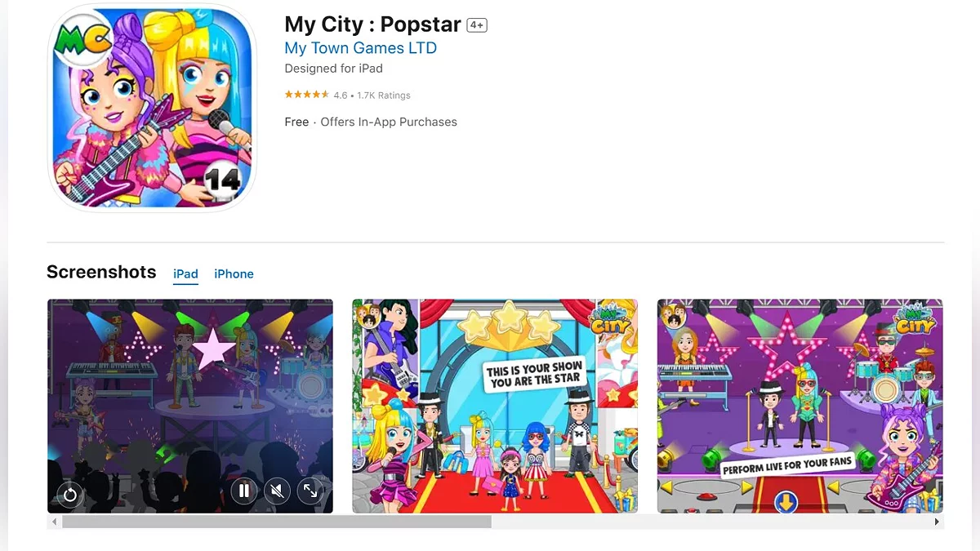Image resolution: width=980 pixels, height=551 pixels.
Task: Click the scrollbar right arrow under screenshots
Action: point(937,522)
